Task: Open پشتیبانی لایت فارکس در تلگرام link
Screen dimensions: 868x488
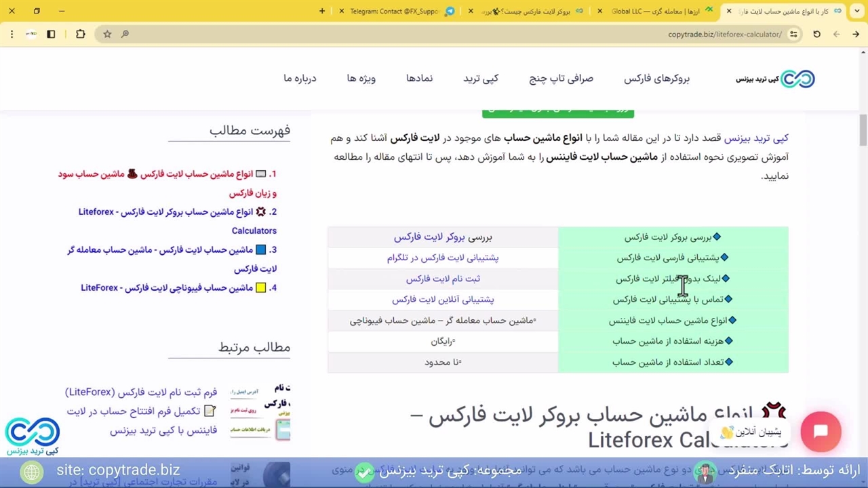Action: coord(442,258)
